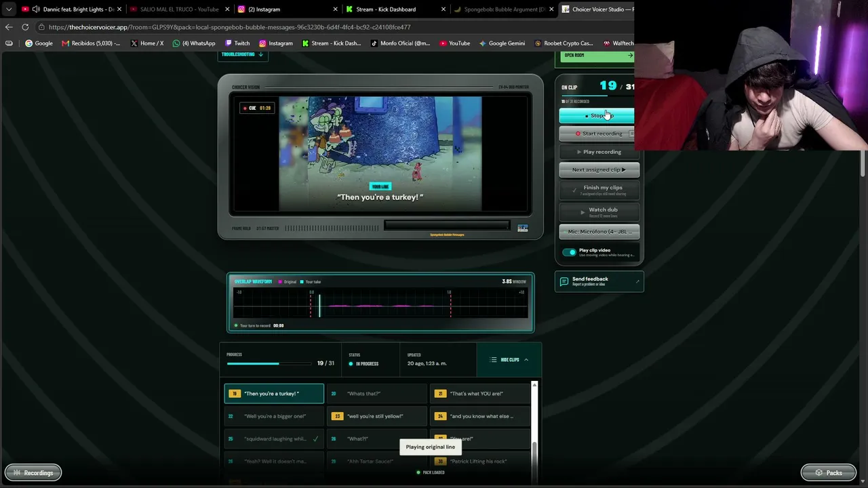This screenshot has width=868, height=488.
Task: Open the Watch dub option
Action: click(x=599, y=212)
